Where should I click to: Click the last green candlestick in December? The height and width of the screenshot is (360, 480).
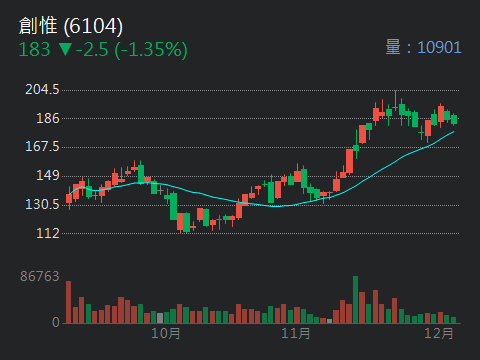(x=454, y=119)
